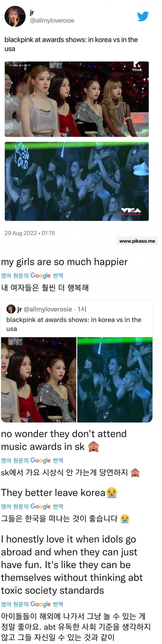The width and height of the screenshot is (162, 644).
Task: Open the VMA crowd photo in main tweet
Action: (x=77, y=181)
